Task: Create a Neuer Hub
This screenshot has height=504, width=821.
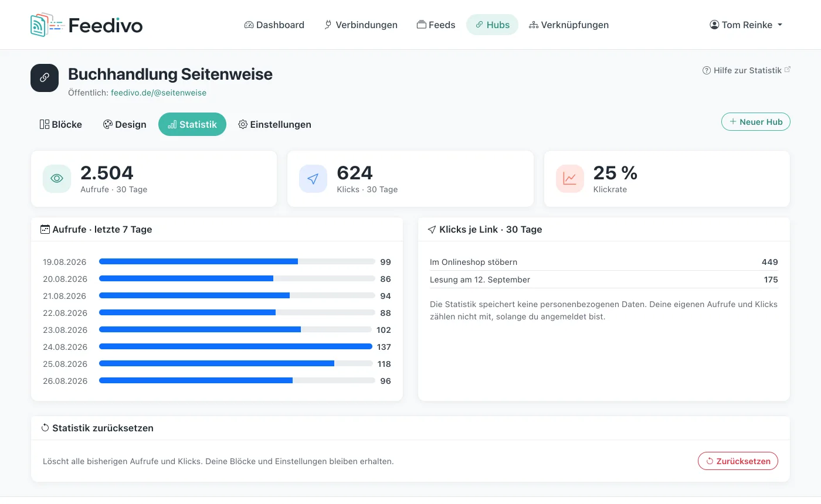Action: click(756, 122)
